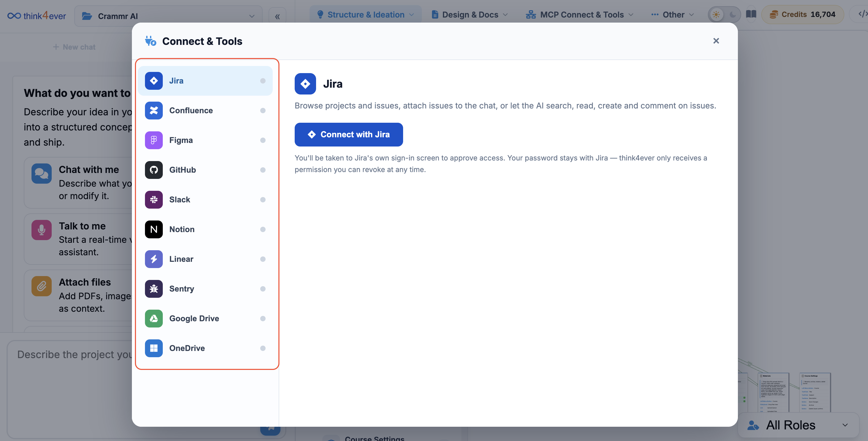Viewport: 868px width, 441px height.
Task: Select the Confluence integration icon
Action: tap(154, 110)
